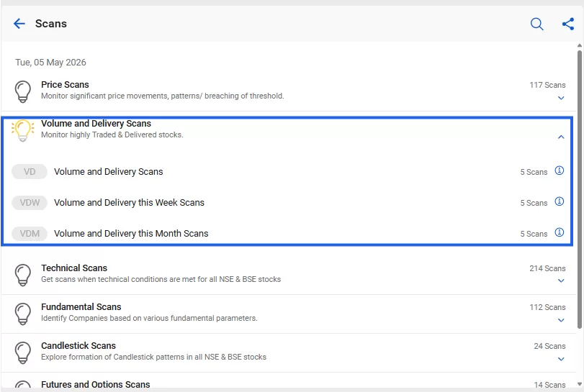Click the 14 Scans count
Viewport: 584px width, 392px height.
coord(549,385)
